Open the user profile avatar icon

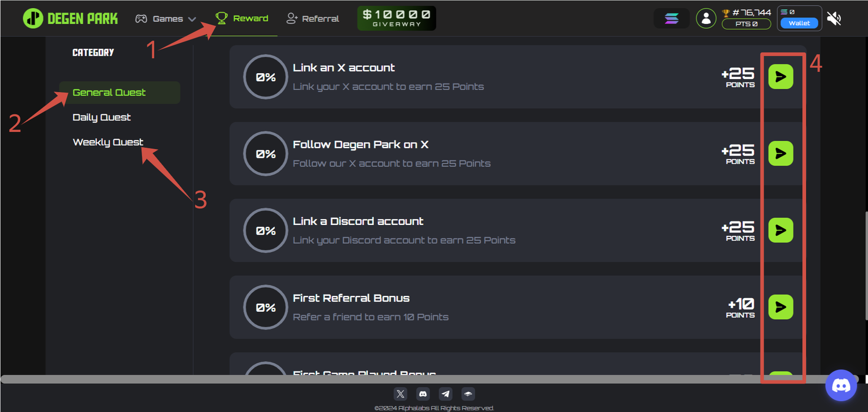click(x=706, y=18)
